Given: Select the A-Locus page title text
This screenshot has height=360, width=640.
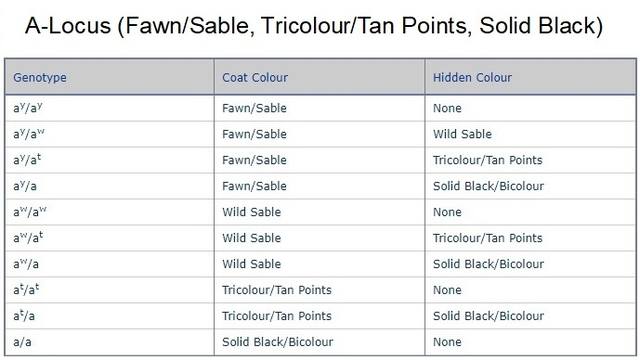Looking at the screenshot, I should pos(313,25).
